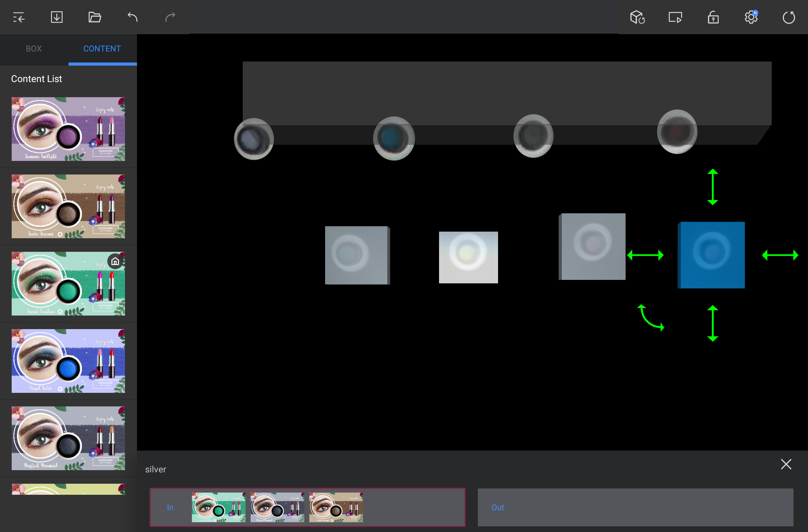The height and width of the screenshot is (532, 808).
Task: Select the Royal Satin blue thumbnail
Action: [68, 361]
